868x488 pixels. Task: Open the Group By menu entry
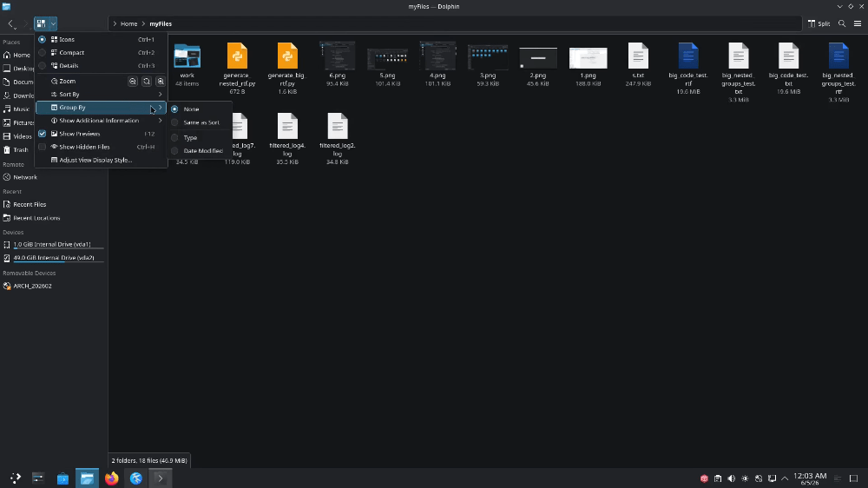point(101,108)
